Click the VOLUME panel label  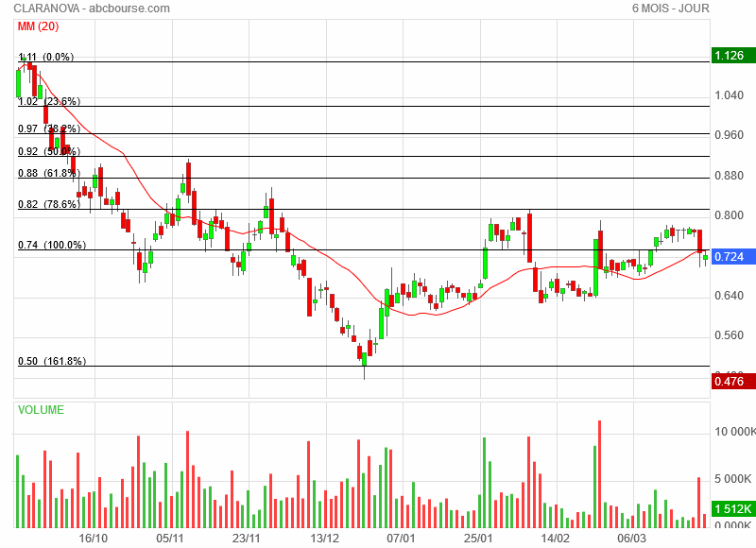tap(41, 410)
